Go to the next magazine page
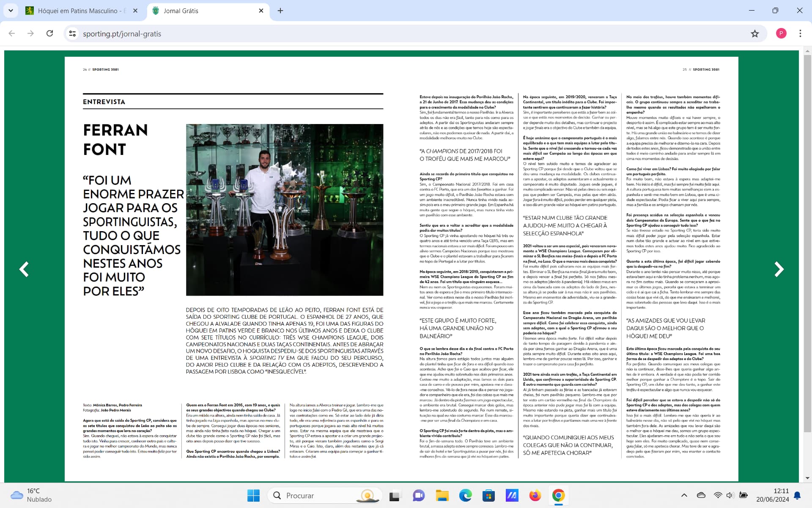 pos(779,269)
